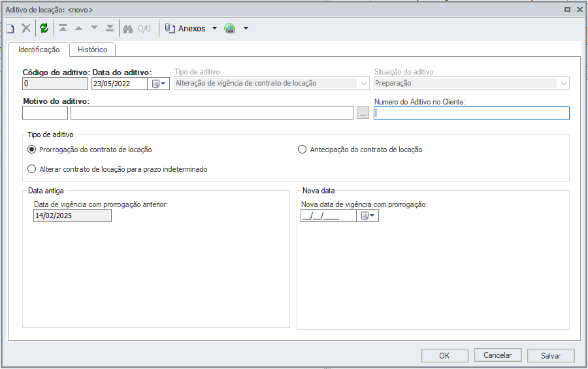The image size is (588, 369).
Task: Click the globe toolbar icon
Action: (x=229, y=28)
